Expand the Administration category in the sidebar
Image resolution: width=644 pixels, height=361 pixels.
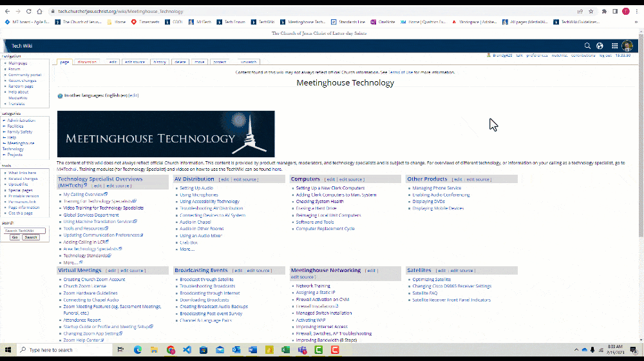pyautogui.click(x=22, y=121)
